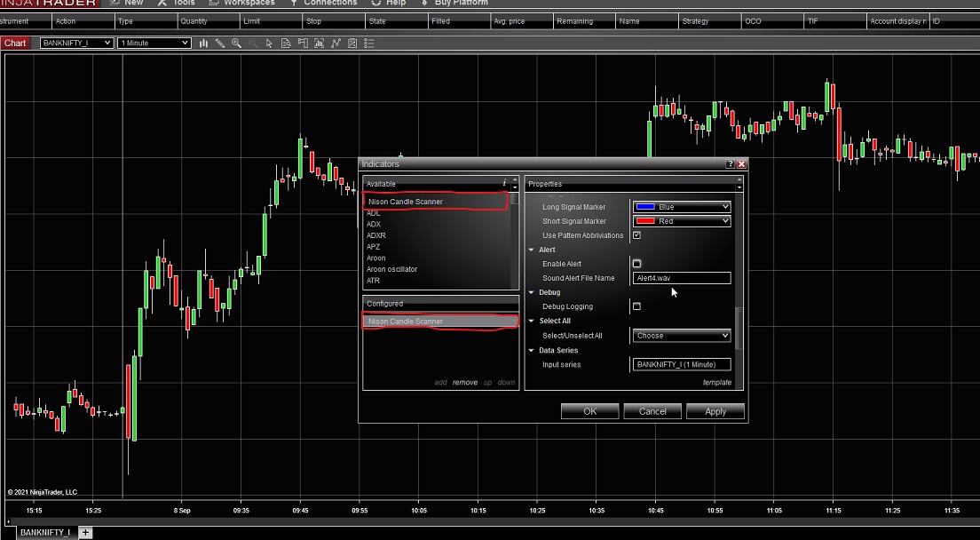Select APZ in Available list
The width and height of the screenshot is (980, 540).
[374, 247]
